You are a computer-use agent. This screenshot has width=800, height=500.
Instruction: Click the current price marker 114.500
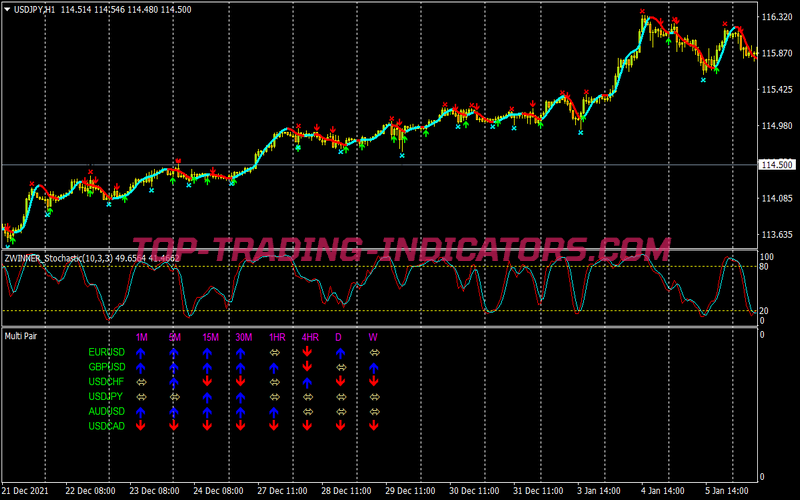coord(778,165)
